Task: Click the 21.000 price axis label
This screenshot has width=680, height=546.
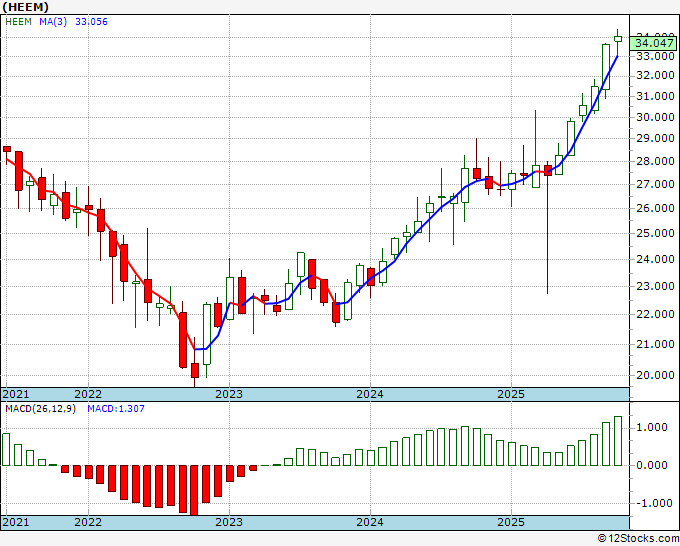Action: pyautogui.click(x=655, y=344)
